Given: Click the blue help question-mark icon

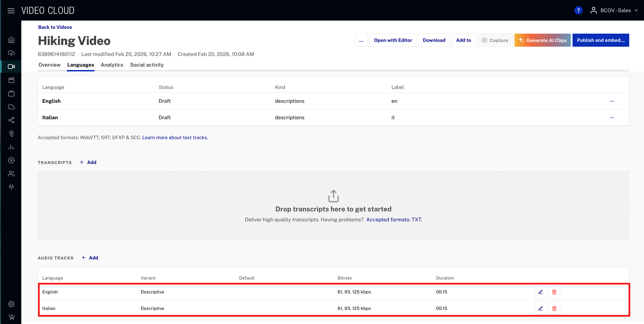Looking at the screenshot, I should click(578, 10).
